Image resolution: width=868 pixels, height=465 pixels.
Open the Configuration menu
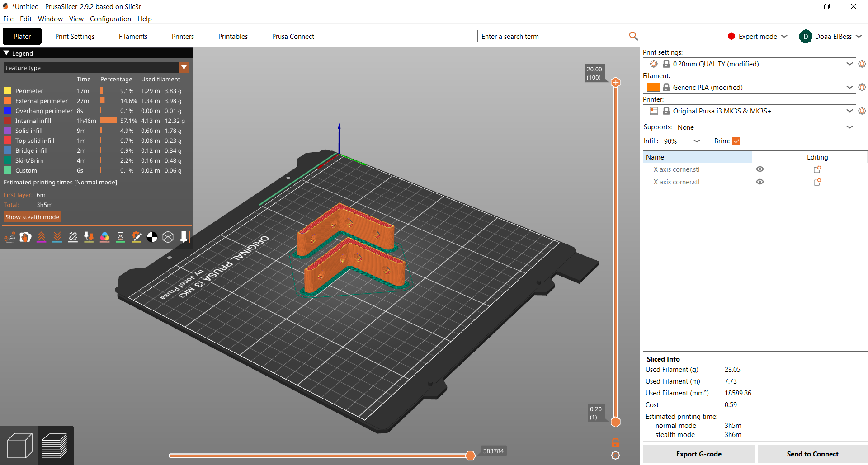point(110,19)
